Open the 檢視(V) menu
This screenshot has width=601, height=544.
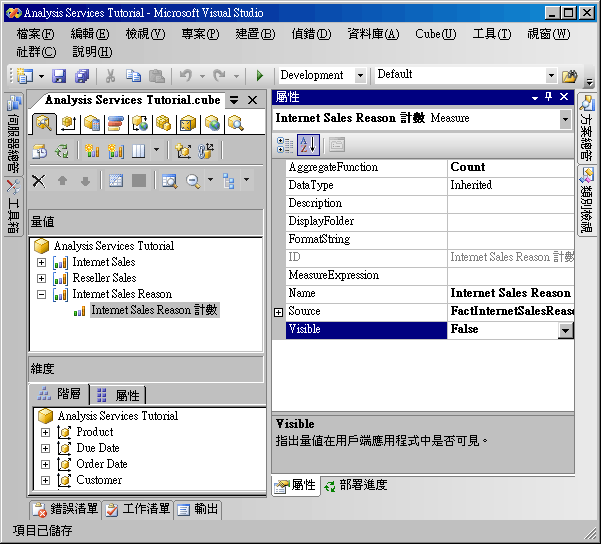point(145,34)
